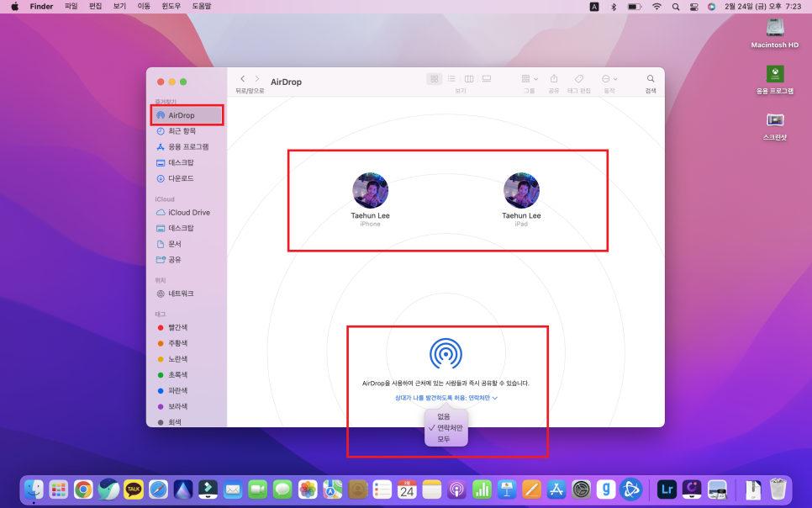Image resolution: width=812 pixels, height=508 pixels.
Task: Open Macintosh HD on the desktop
Action: (775, 33)
